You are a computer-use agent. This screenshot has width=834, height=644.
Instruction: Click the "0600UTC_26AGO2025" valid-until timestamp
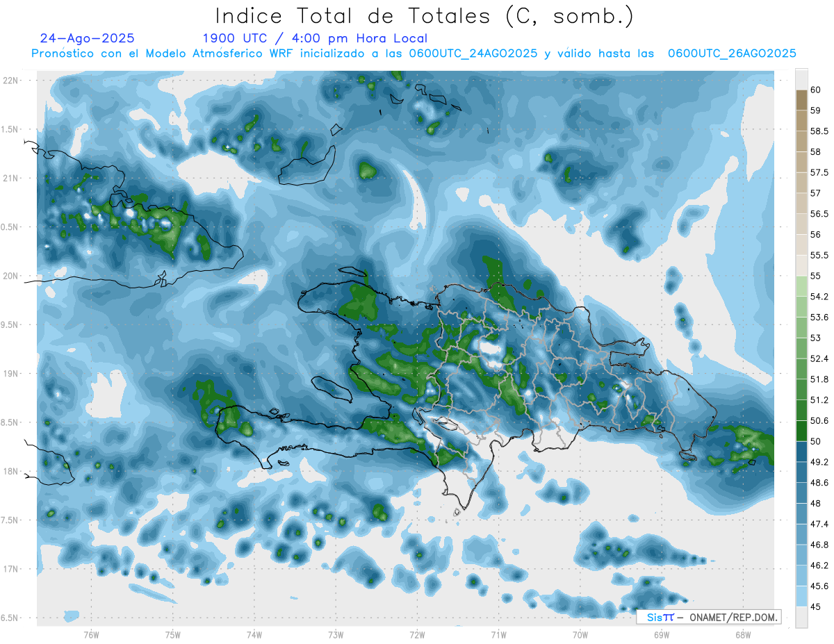click(x=732, y=53)
